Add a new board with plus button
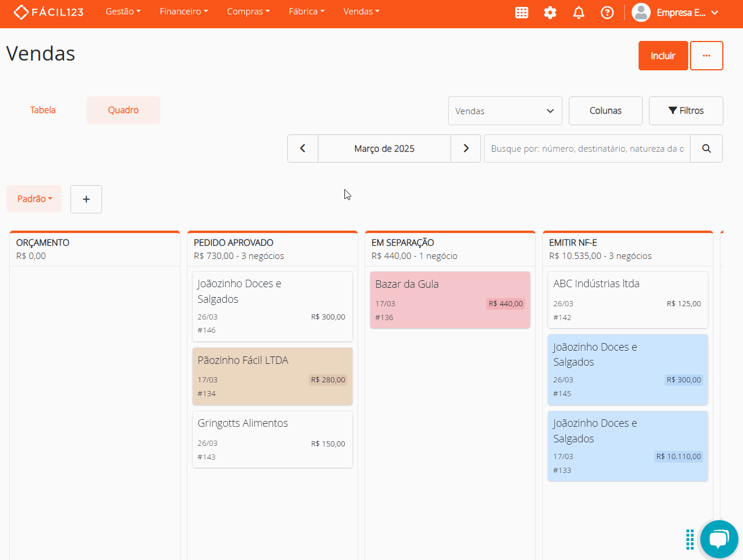 tap(86, 199)
